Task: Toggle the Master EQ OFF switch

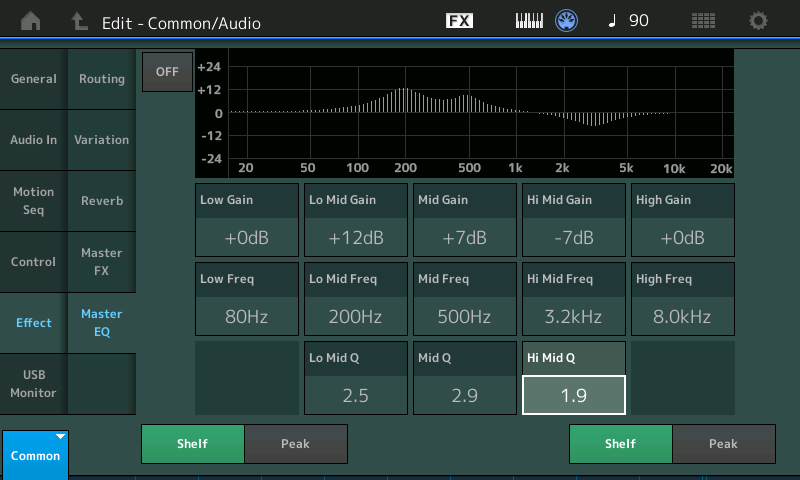Action: [167, 71]
